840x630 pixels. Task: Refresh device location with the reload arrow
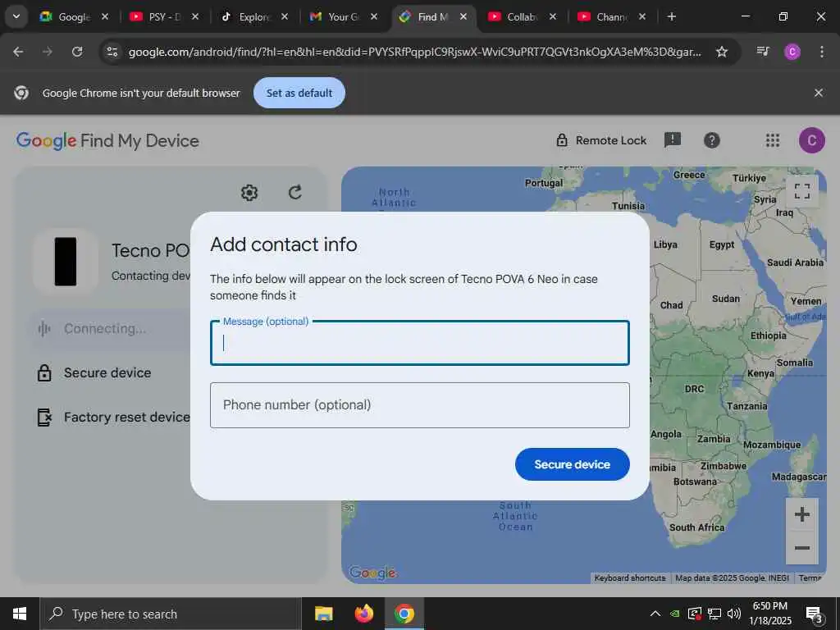pyautogui.click(x=295, y=192)
